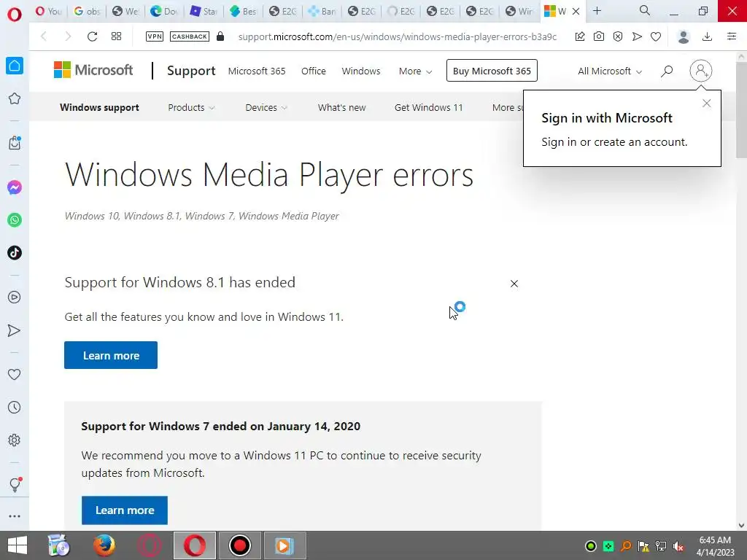Screen dimensions: 747x560
Task: Open History clock in sidebar
Action: 15,408
